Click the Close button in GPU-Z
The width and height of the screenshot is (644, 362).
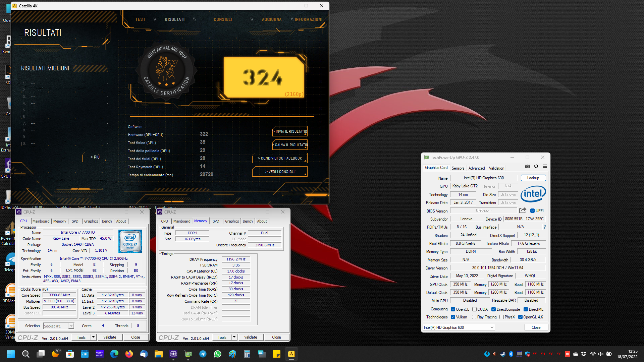[x=536, y=327]
